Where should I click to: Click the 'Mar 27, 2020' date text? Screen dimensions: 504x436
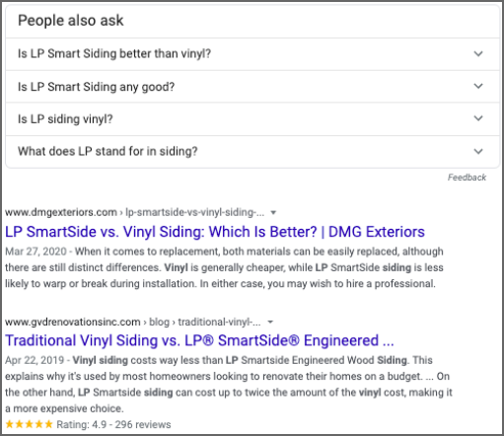36,252
